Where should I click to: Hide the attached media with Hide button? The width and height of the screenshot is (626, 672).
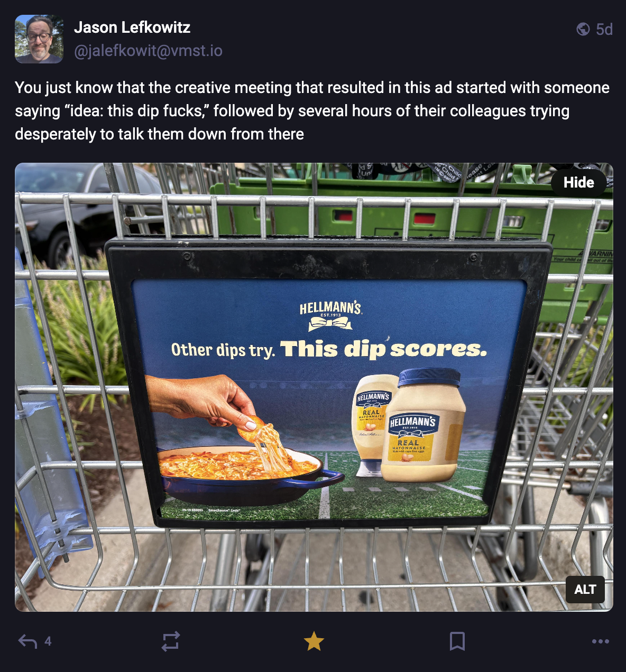[578, 182]
